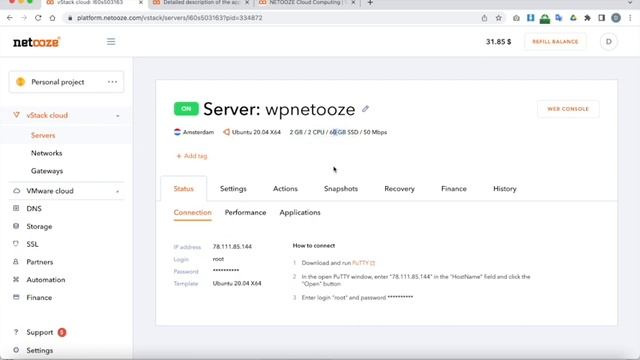The image size is (640, 360).
Task: Open Servers in sidebar
Action: pyautogui.click(x=43, y=135)
